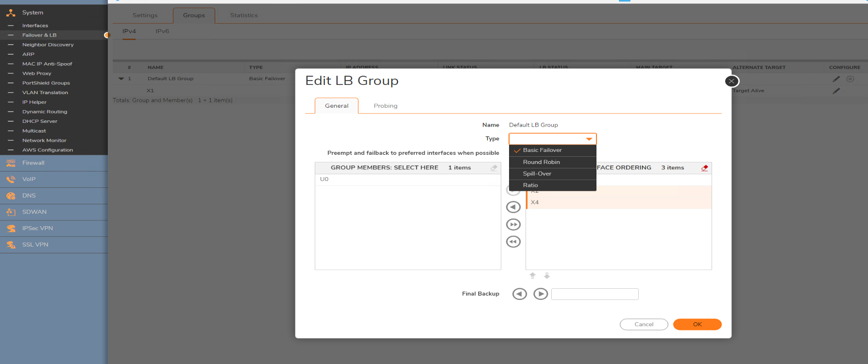Screen dimensions: 868x364
Task: Edit X1 member pencil icon
Action: 836,91
